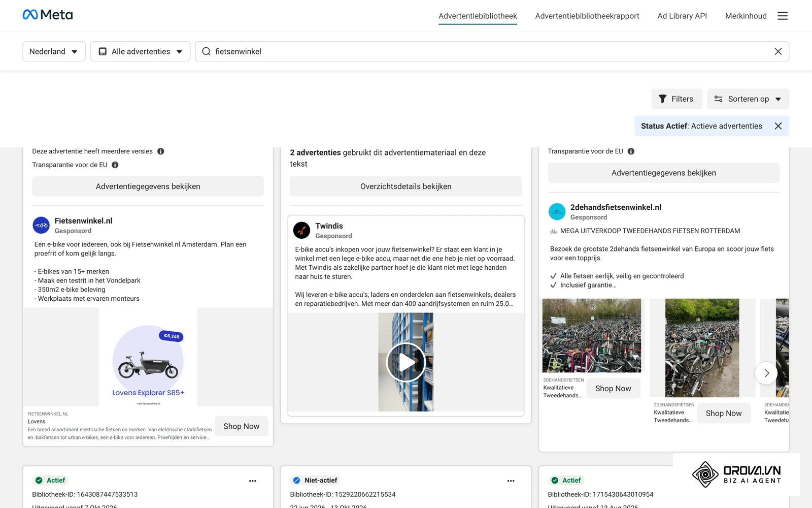The image size is (812, 508).
Task: Click the search magnifier icon
Action: [x=206, y=51]
